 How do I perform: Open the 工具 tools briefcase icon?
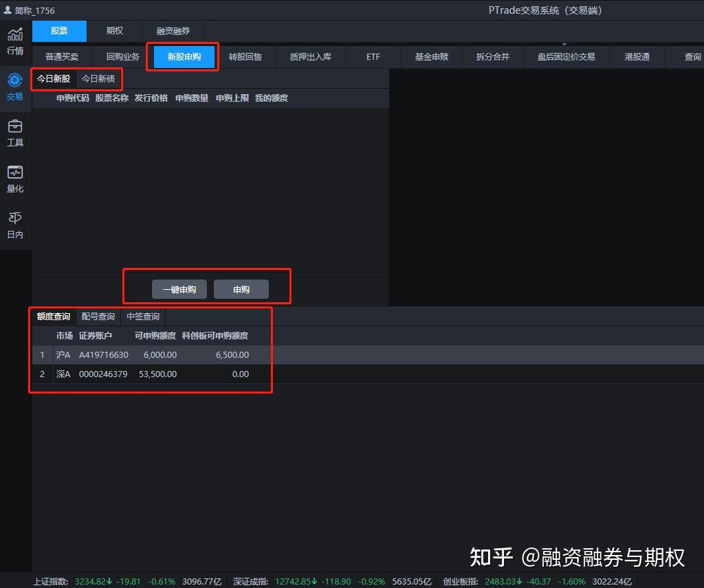tap(15, 133)
